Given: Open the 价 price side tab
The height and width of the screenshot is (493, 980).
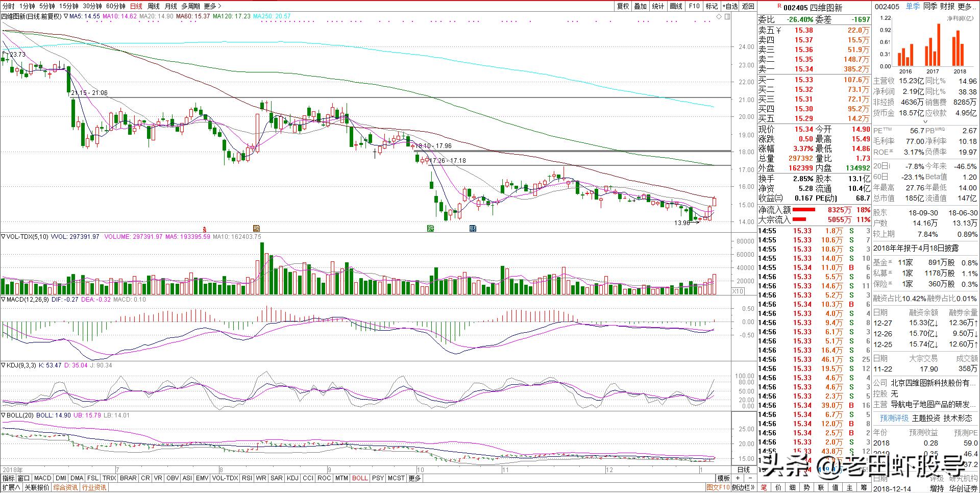Looking at the screenshot, I should tap(778, 488).
